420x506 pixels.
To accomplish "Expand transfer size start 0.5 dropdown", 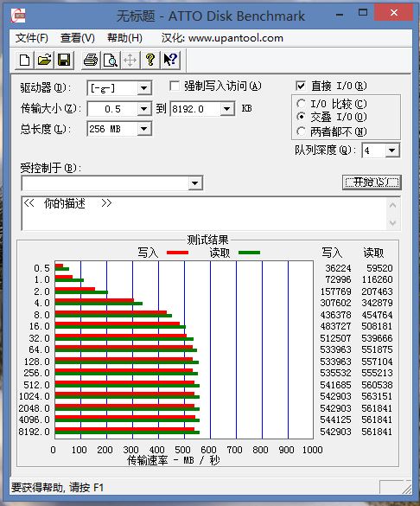I will 143,109.
